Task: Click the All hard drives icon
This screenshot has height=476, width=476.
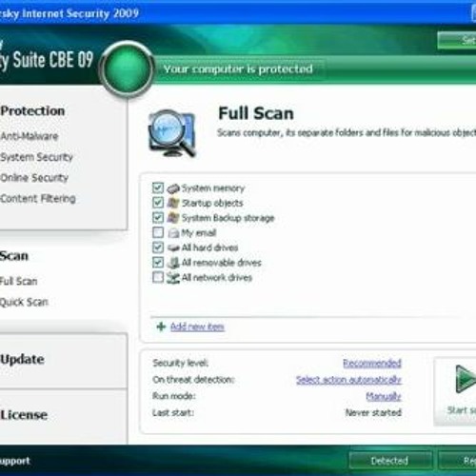Action: [173, 248]
